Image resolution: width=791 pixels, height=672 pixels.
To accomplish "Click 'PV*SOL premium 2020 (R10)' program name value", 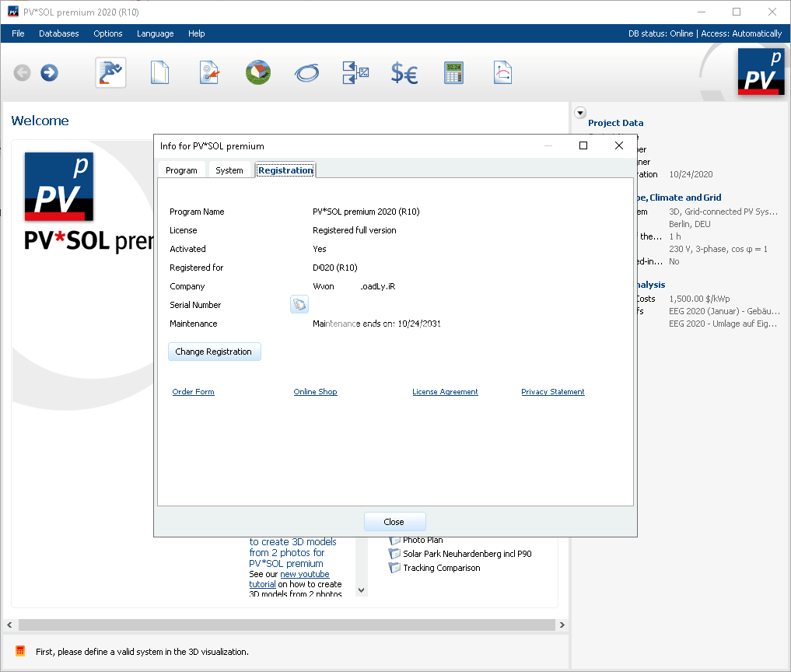I will (x=366, y=212).
